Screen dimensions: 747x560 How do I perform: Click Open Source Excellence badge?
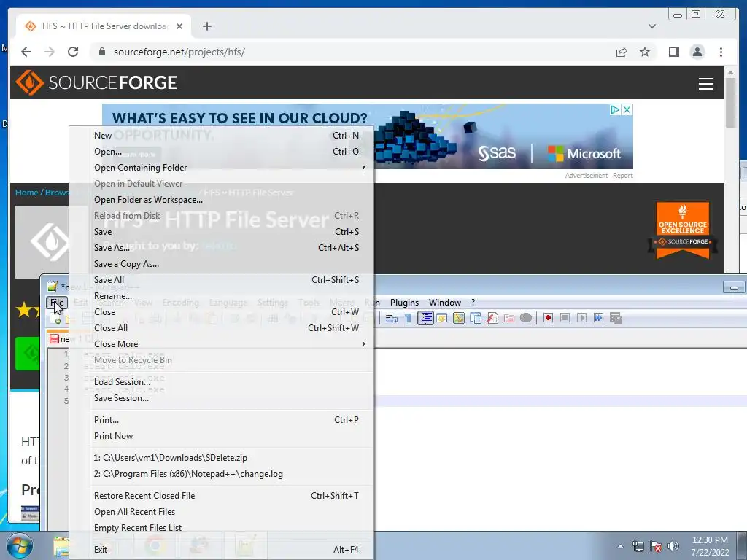pyautogui.click(x=683, y=230)
